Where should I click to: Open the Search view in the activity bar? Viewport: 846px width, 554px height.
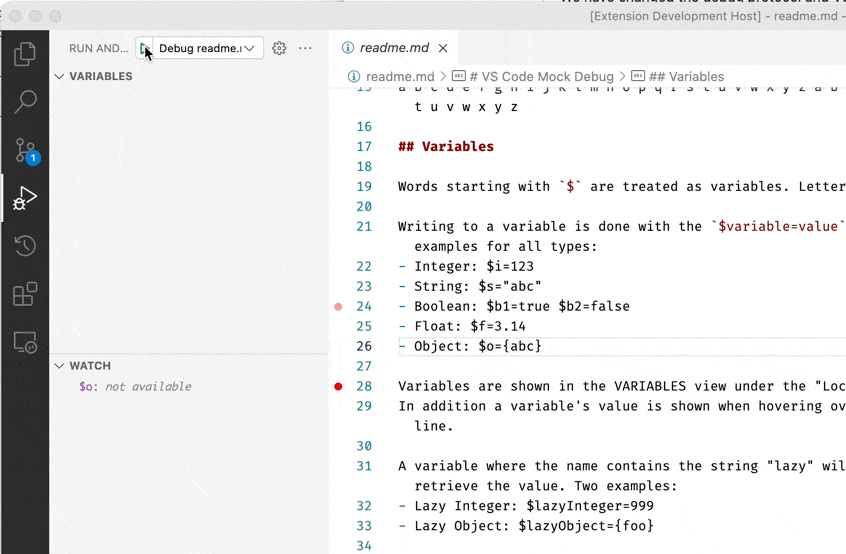pyautogui.click(x=25, y=101)
